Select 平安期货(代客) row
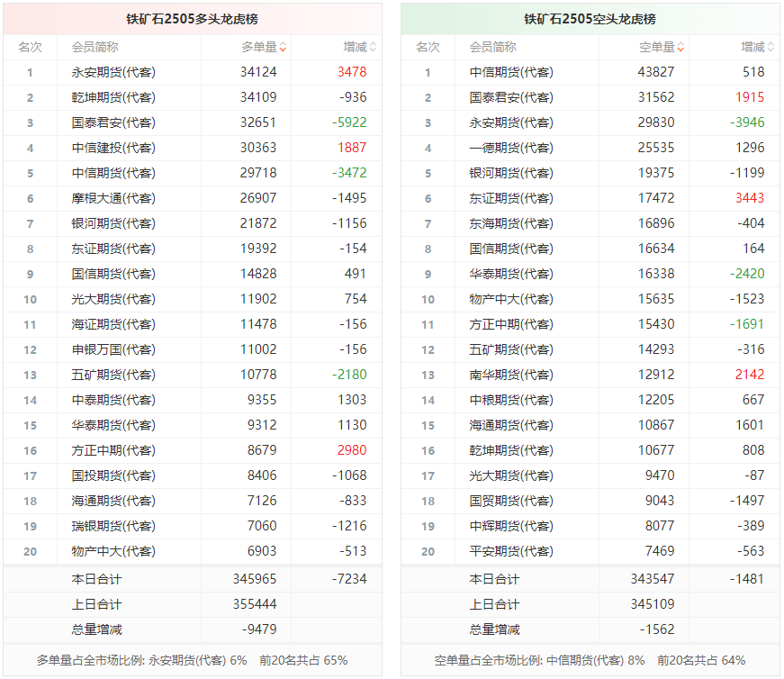This screenshot has height=679, width=784. (590, 551)
